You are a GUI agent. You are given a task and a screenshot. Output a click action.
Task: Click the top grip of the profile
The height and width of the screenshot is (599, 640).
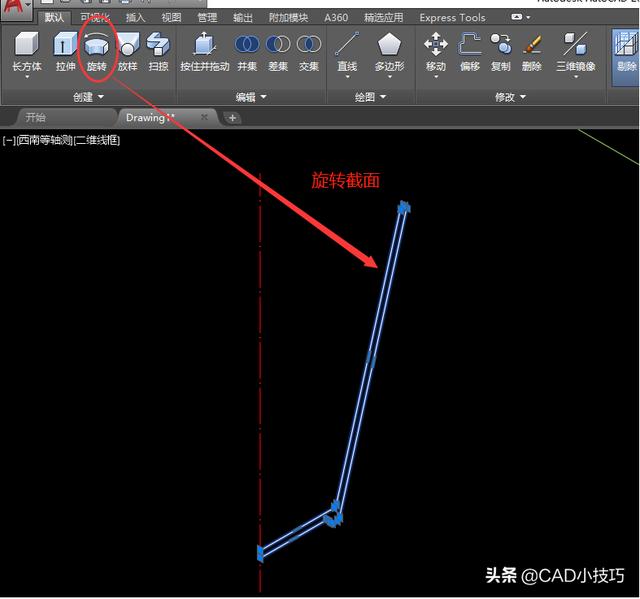pyautogui.click(x=404, y=207)
